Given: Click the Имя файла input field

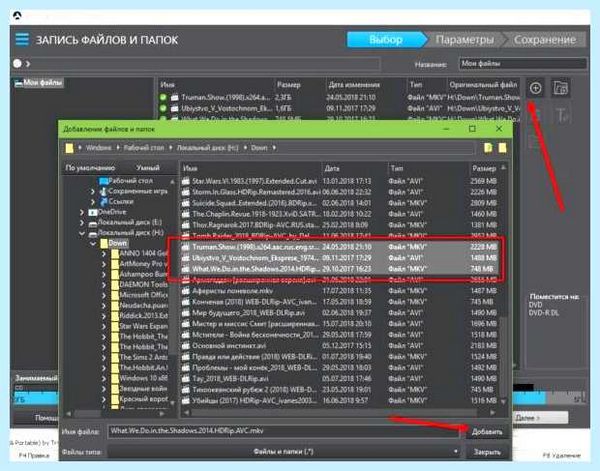Looking at the screenshot, I should click(x=283, y=431).
